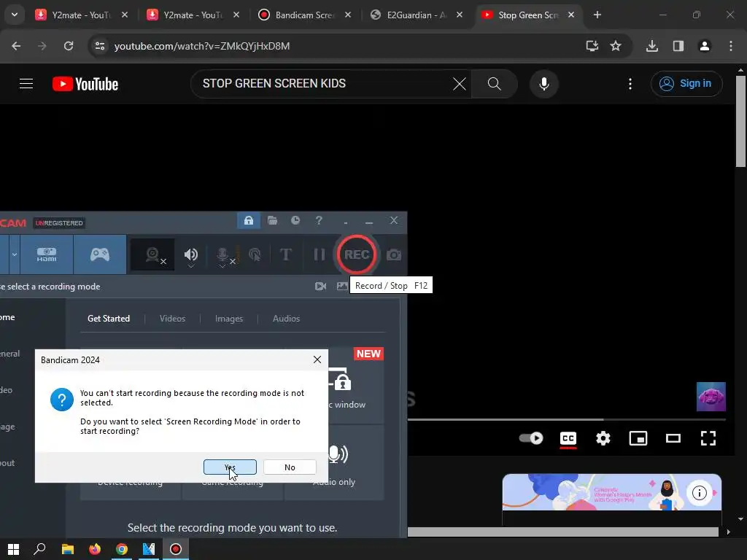Toggle the mouse click effect icon
Viewport: 747px width, 560px height.
point(255,254)
